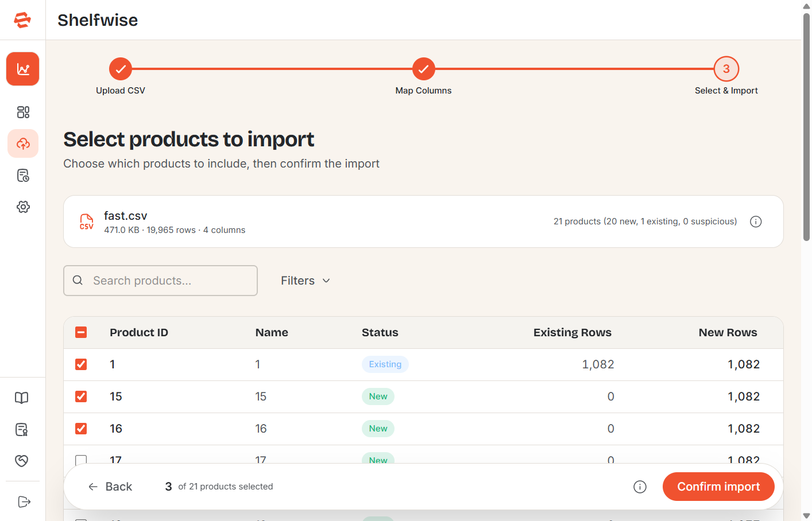Open the settings gear sidebar icon
Viewport: 812px width, 521px height.
(23, 207)
